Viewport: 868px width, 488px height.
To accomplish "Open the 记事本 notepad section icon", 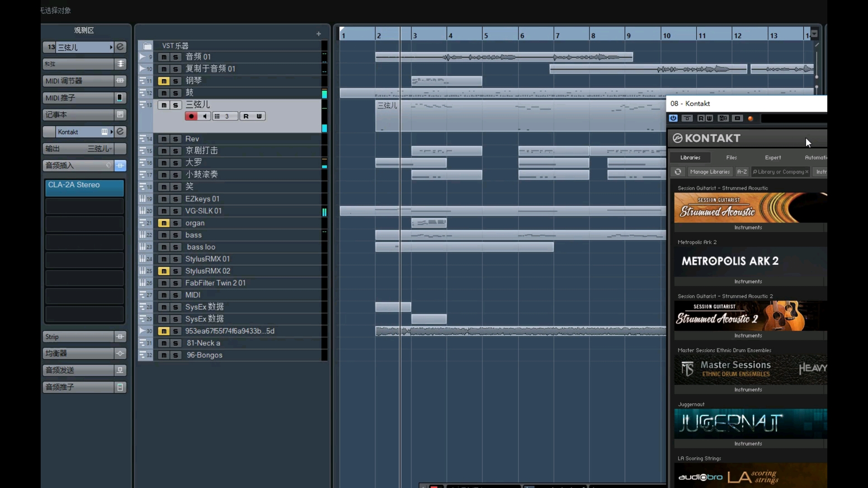I will click(120, 115).
